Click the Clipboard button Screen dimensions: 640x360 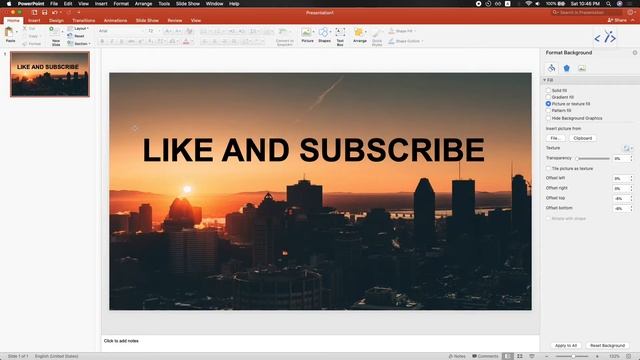(x=582, y=138)
